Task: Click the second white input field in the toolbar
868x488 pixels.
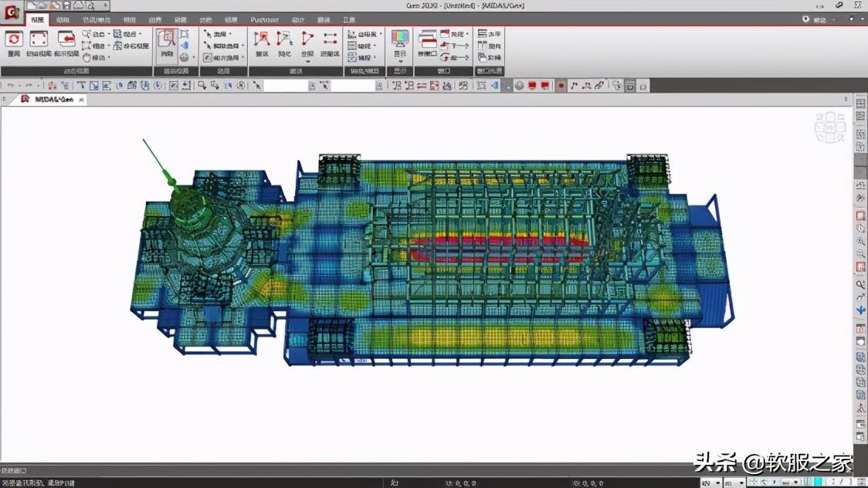Action: [x=353, y=86]
